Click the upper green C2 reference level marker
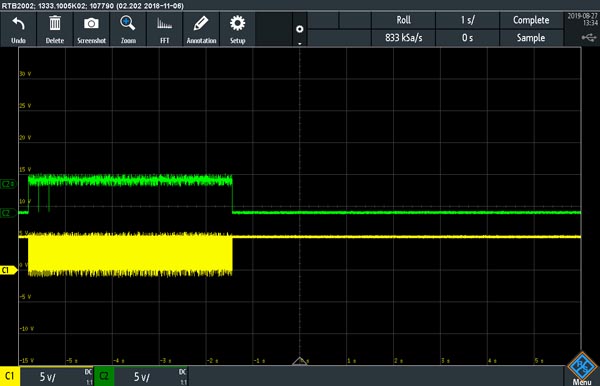The height and width of the screenshot is (386, 600). click(x=8, y=184)
